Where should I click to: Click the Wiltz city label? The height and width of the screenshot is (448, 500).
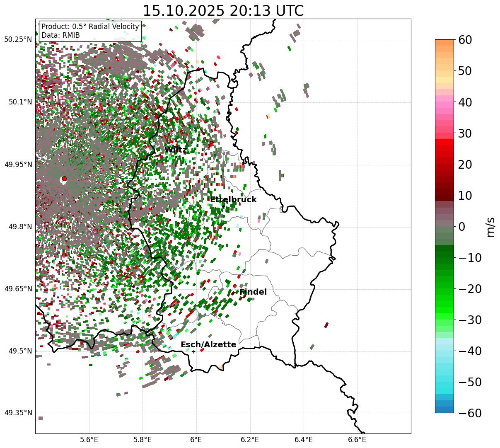click(x=176, y=150)
